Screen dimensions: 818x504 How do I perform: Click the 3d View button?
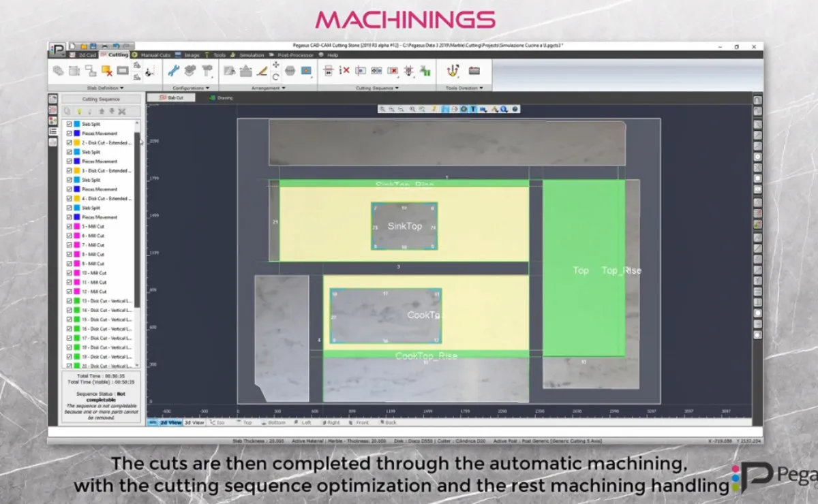(194, 422)
